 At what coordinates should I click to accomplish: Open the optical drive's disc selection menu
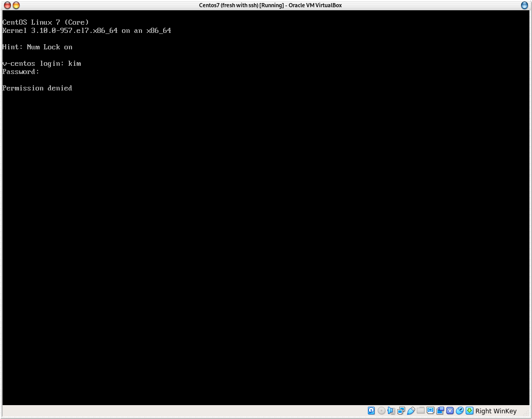(x=381, y=411)
